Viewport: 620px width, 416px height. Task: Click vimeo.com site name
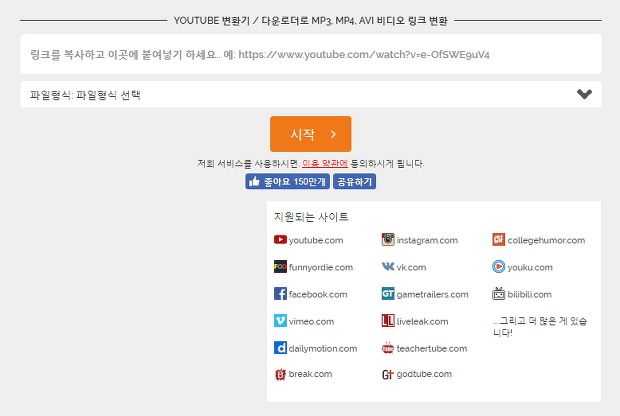point(311,321)
